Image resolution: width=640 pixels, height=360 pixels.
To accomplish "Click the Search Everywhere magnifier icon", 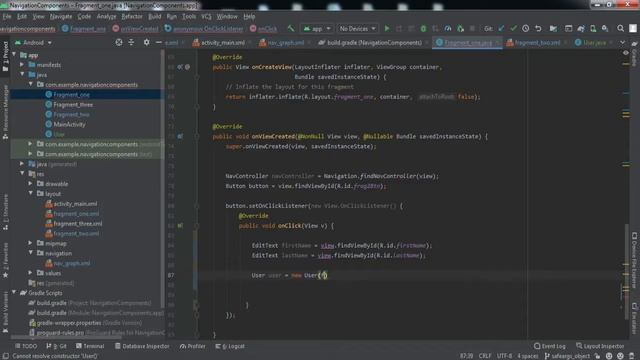I will (x=620, y=29).
